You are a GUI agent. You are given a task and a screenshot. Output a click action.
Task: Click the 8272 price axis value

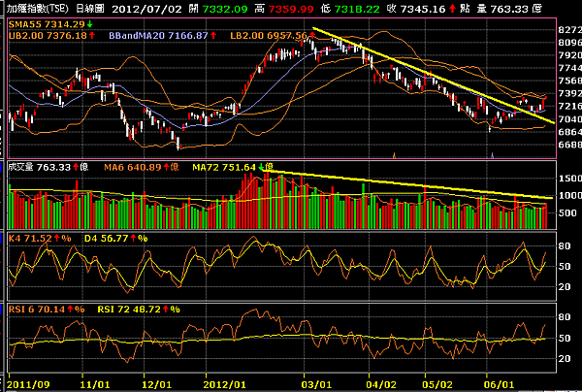pos(569,30)
